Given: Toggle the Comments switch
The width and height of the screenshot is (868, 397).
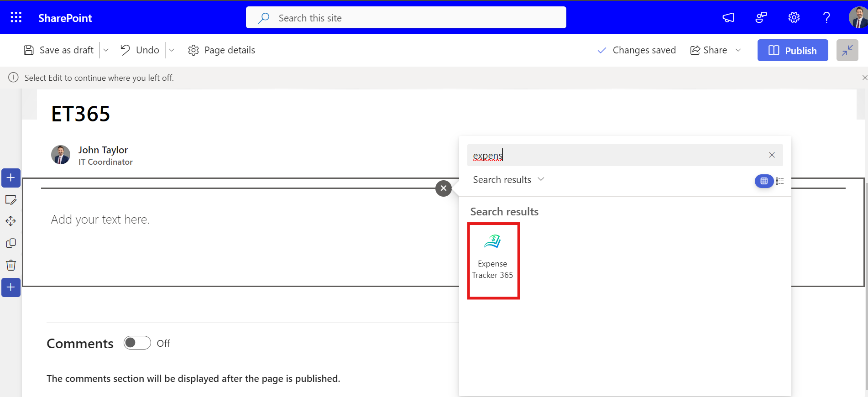Looking at the screenshot, I should tap(137, 343).
